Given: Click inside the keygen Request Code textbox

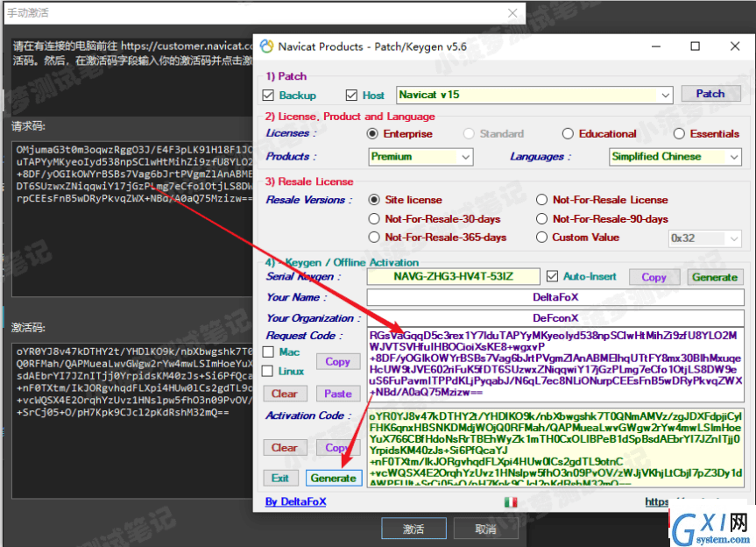Looking at the screenshot, I should click(555, 365).
